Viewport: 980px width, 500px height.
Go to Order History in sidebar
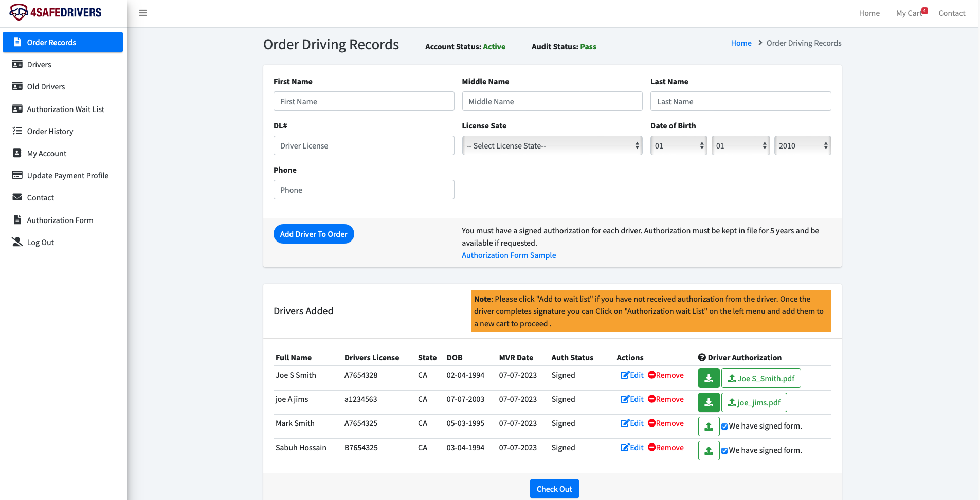tap(50, 132)
